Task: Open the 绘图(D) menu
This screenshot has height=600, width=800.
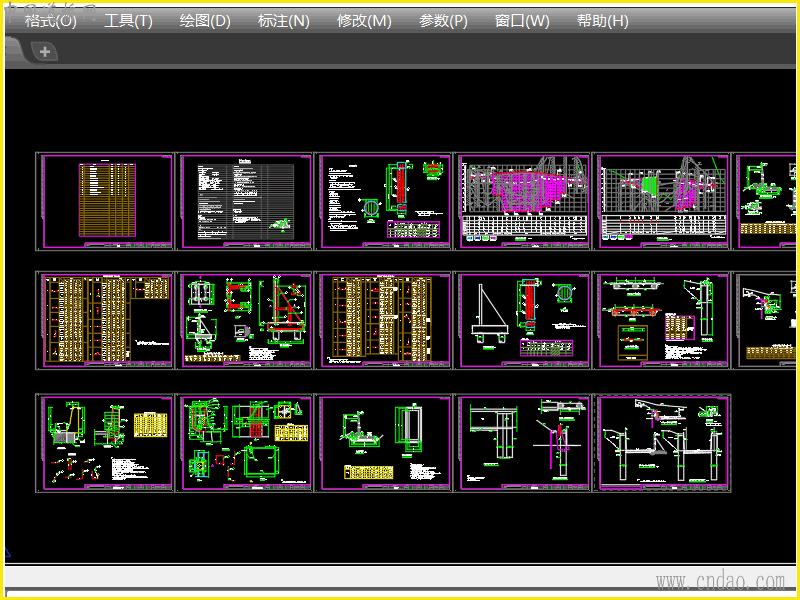Action: click(x=205, y=21)
